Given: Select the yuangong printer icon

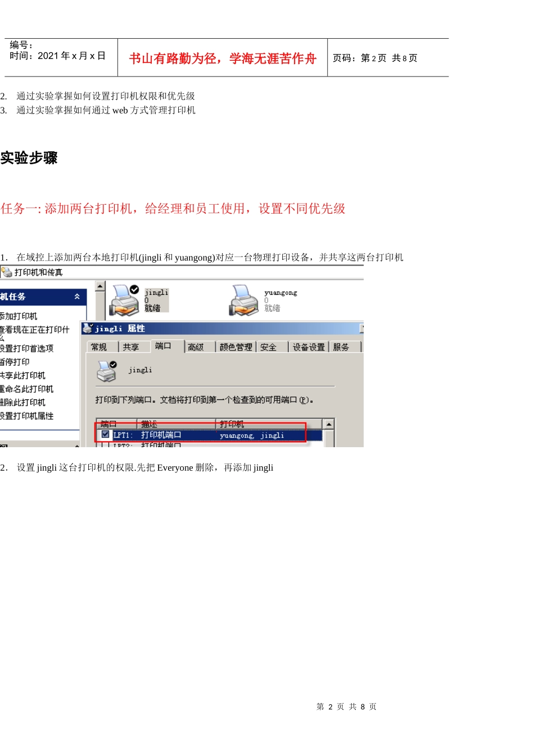Looking at the screenshot, I should click(244, 300).
